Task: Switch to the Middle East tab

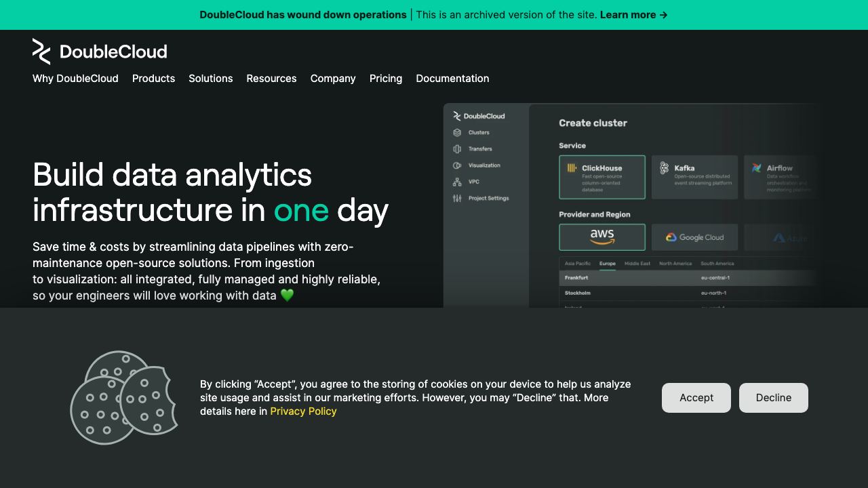Action: point(637,264)
